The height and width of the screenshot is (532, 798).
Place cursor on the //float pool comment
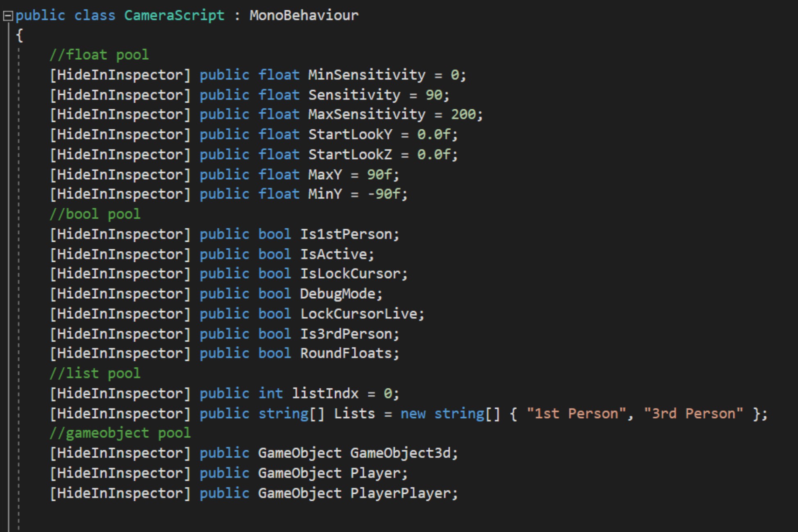(x=99, y=55)
